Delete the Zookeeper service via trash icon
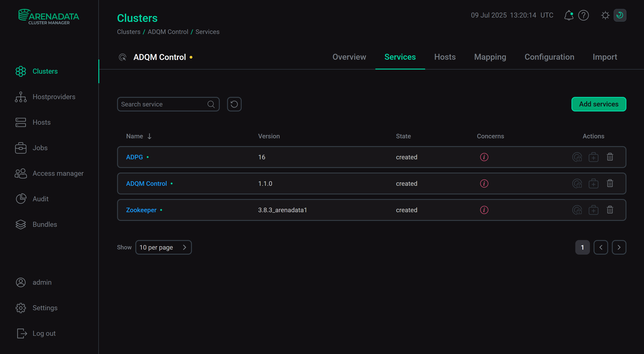 pyautogui.click(x=610, y=210)
